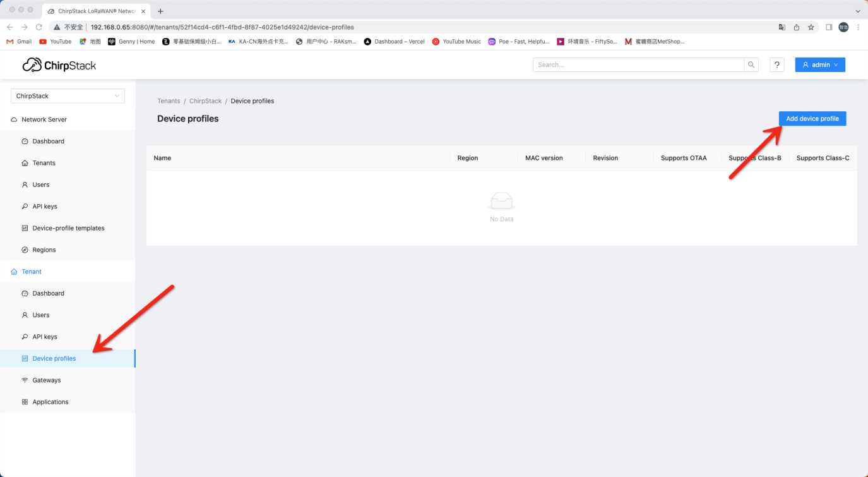This screenshot has width=868, height=477.
Task: Focus the Search input field
Action: click(638, 64)
